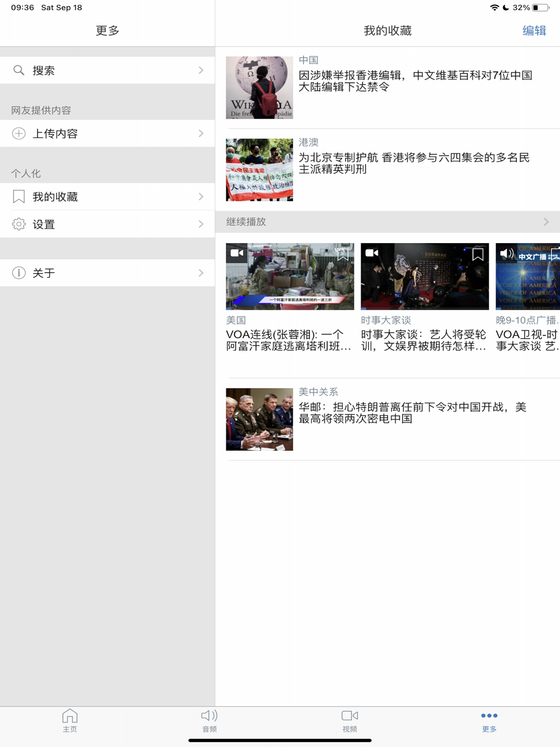Tap the Do Not Disturb moon icon
560x747 pixels.
506,8
